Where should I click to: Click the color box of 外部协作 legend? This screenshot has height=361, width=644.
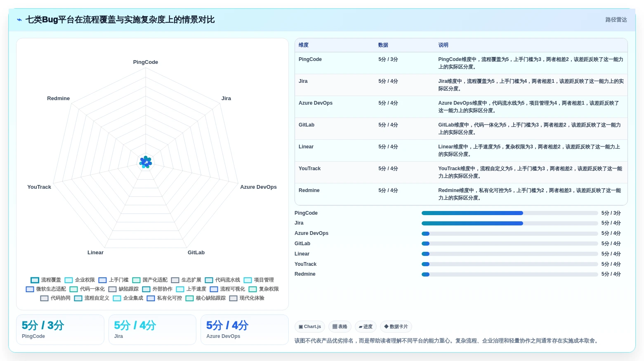[146, 289]
